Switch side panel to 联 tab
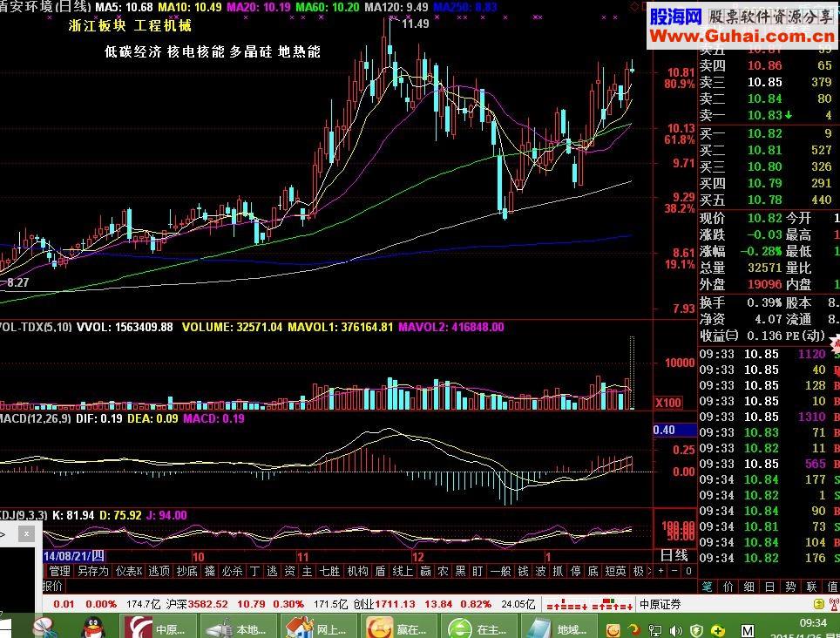 [811, 587]
